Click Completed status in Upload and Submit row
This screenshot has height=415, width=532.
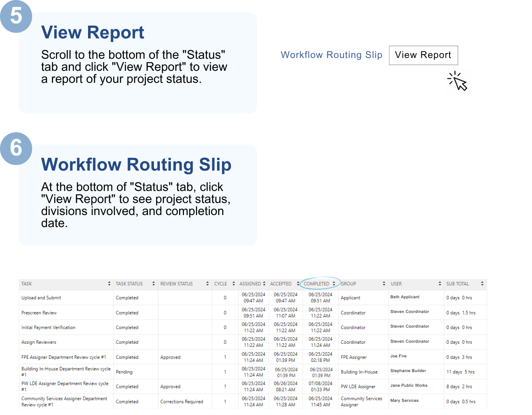click(x=127, y=298)
